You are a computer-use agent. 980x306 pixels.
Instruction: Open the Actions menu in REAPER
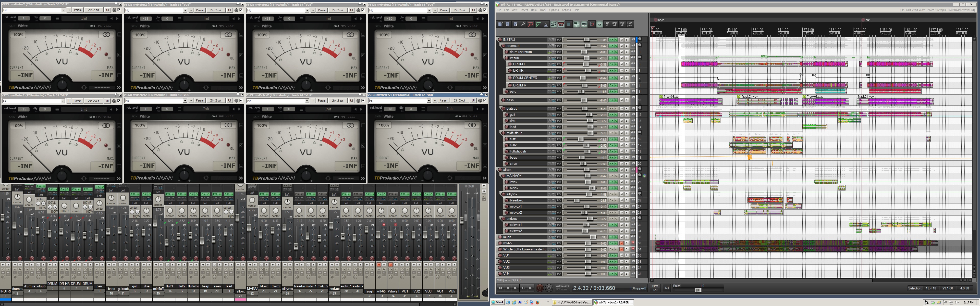pyautogui.click(x=566, y=10)
